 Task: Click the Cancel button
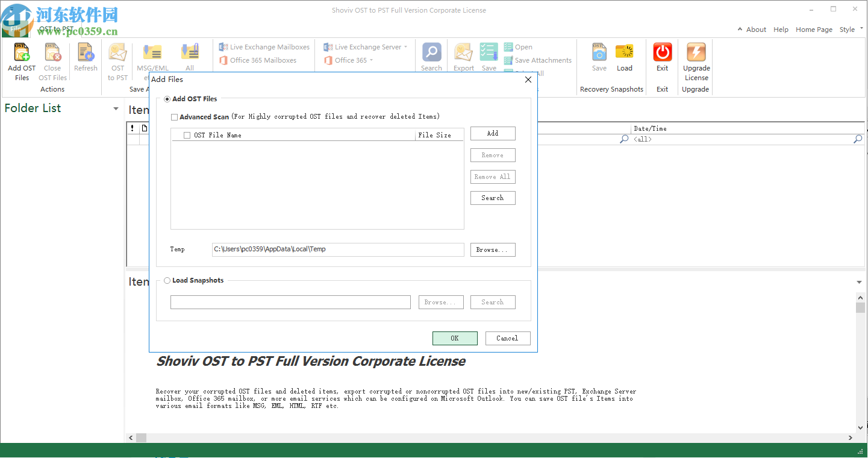(508, 338)
